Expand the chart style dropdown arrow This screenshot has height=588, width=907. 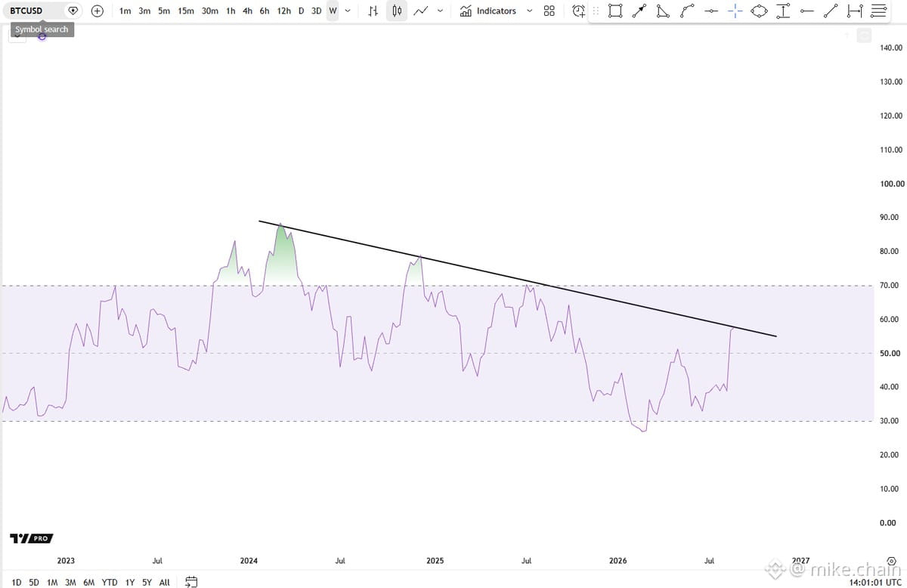click(x=440, y=11)
